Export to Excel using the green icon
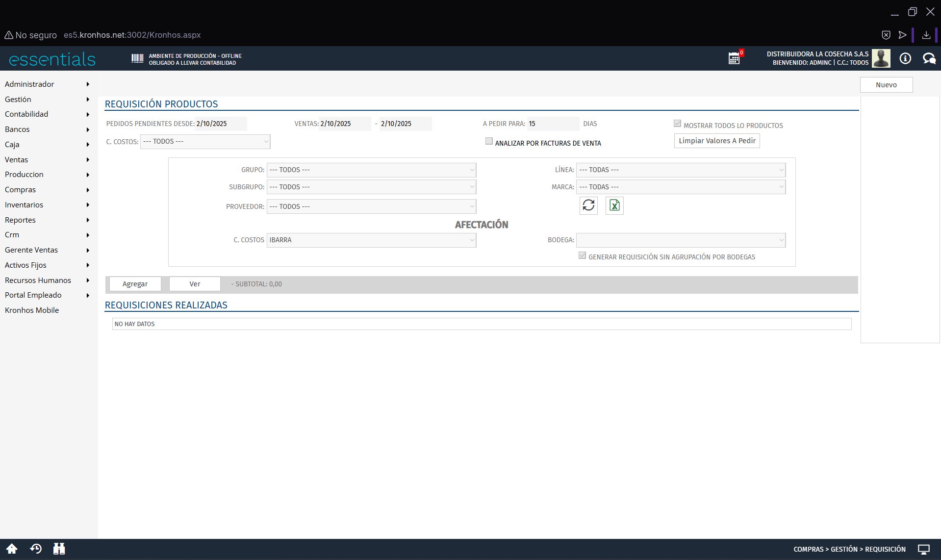 click(x=614, y=205)
